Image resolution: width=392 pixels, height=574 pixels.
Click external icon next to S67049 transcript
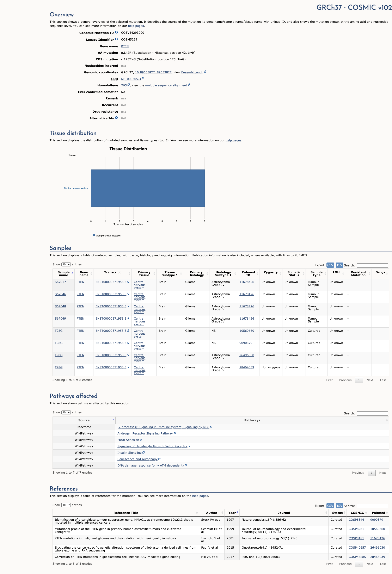point(128,318)
